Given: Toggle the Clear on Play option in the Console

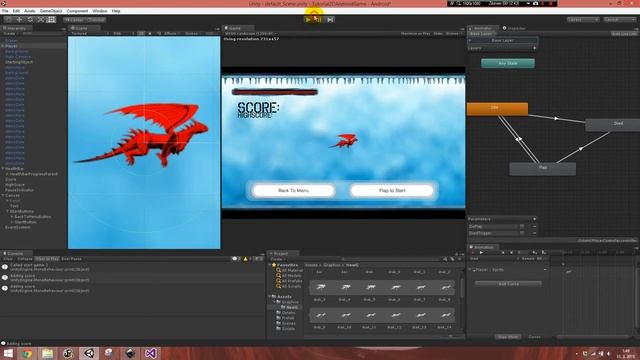Looking at the screenshot, I should [47, 259].
